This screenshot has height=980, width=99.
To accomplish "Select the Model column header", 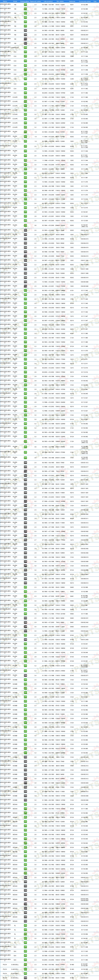I will [15, 2].
